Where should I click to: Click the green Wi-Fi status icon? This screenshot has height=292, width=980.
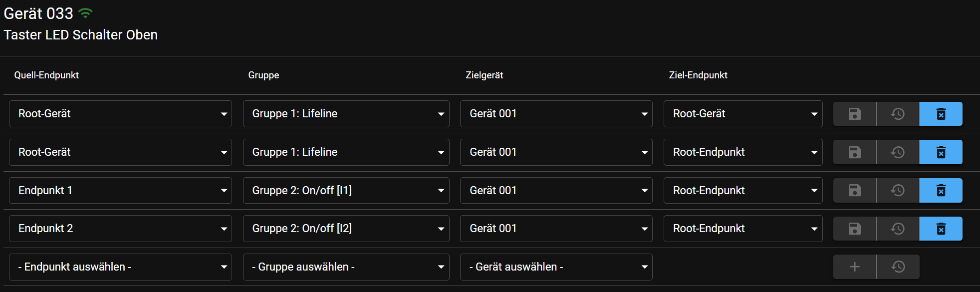point(86,13)
